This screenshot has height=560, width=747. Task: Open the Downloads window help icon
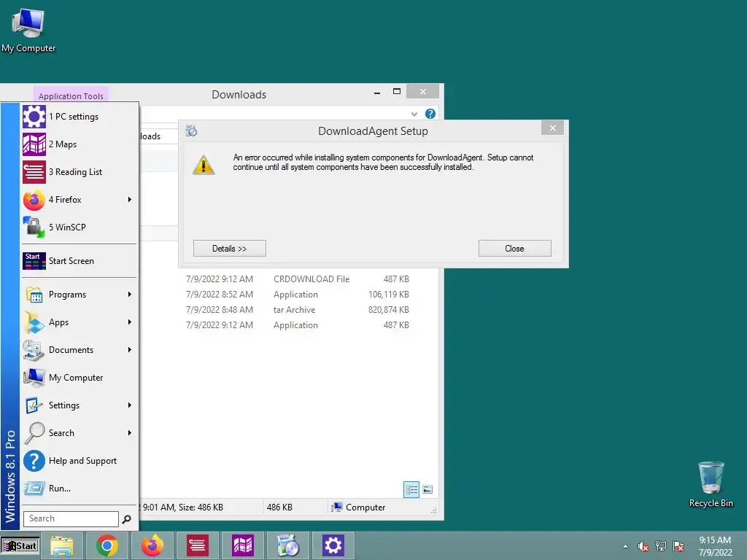tap(430, 114)
